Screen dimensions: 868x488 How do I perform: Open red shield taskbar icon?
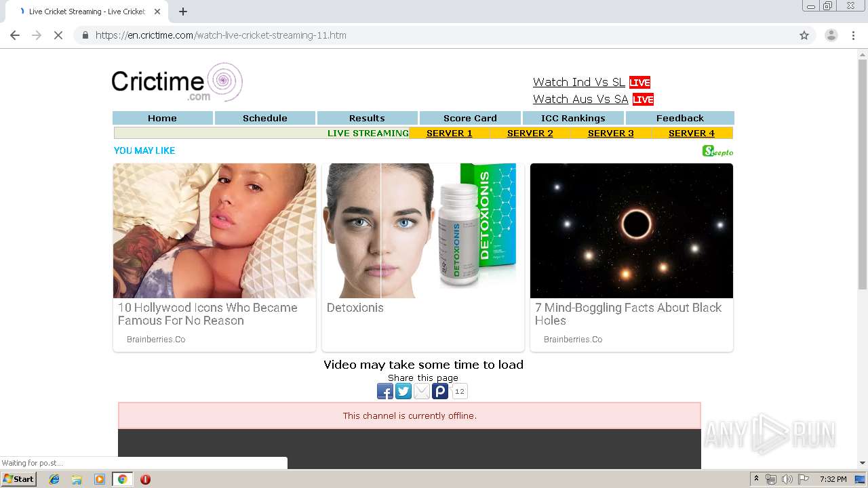tap(145, 479)
